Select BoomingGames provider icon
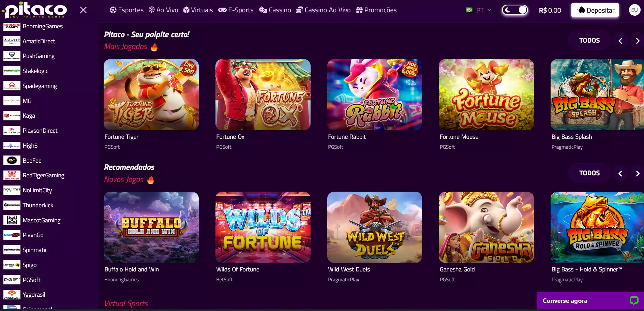 pos(12,26)
